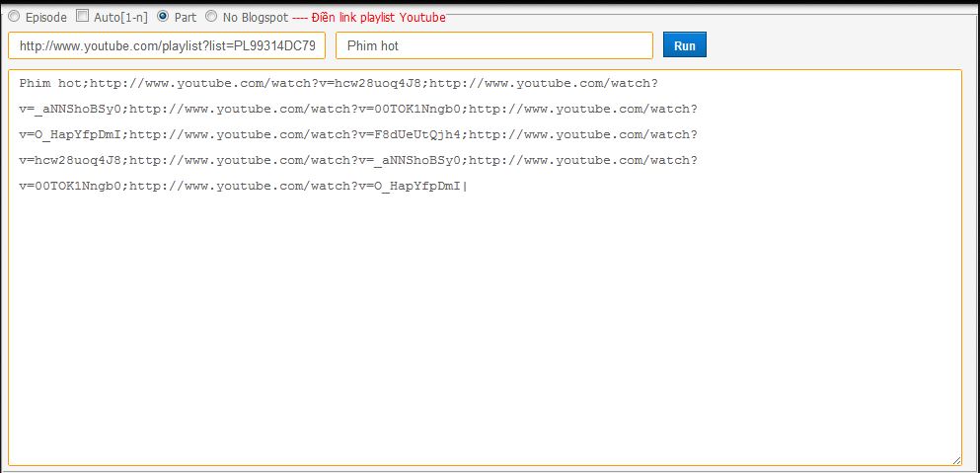980x473 pixels.
Task: Focus the Phim hot title field
Action: click(x=494, y=45)
